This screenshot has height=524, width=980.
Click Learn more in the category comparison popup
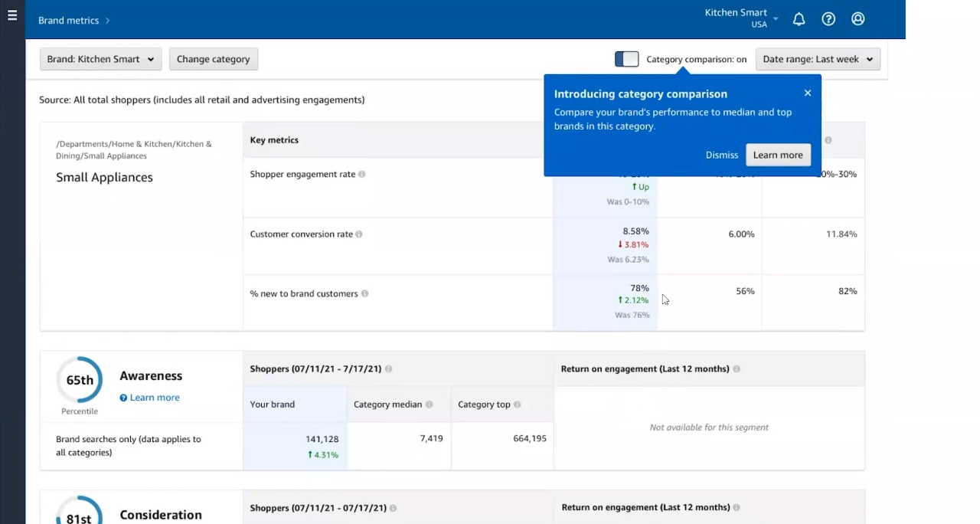click(x=778, y=155)
